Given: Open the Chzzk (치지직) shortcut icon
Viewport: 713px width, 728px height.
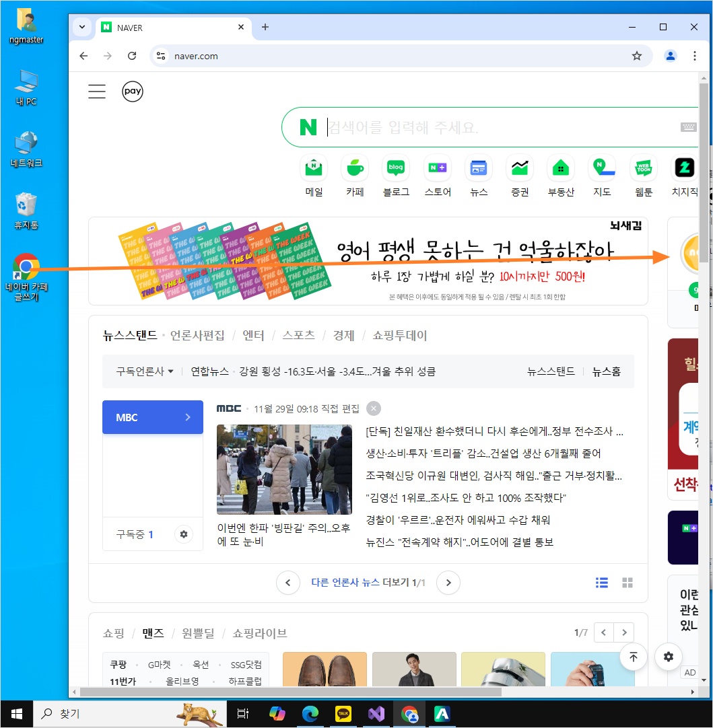Looking at the screenshot, I should pyautogui.click(x=684, y=168).
